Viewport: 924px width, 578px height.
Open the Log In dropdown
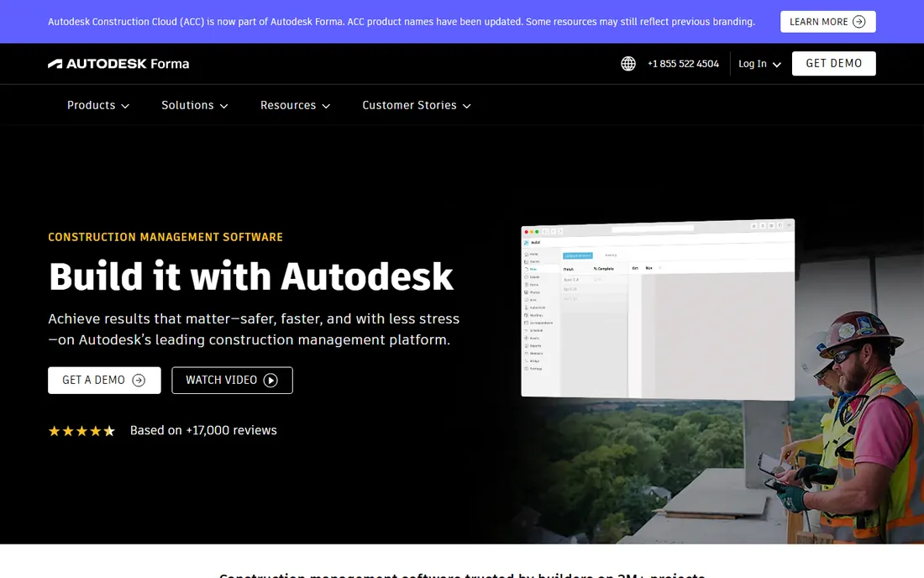(759, 64)
